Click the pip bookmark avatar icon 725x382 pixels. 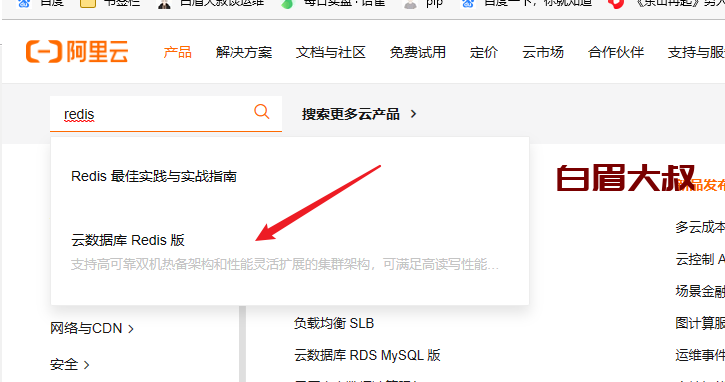click(x=410, y=4)
